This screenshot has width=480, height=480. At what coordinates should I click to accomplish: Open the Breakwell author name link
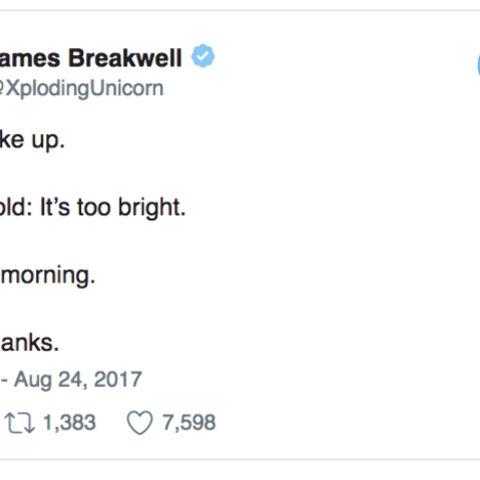[91, 58]
